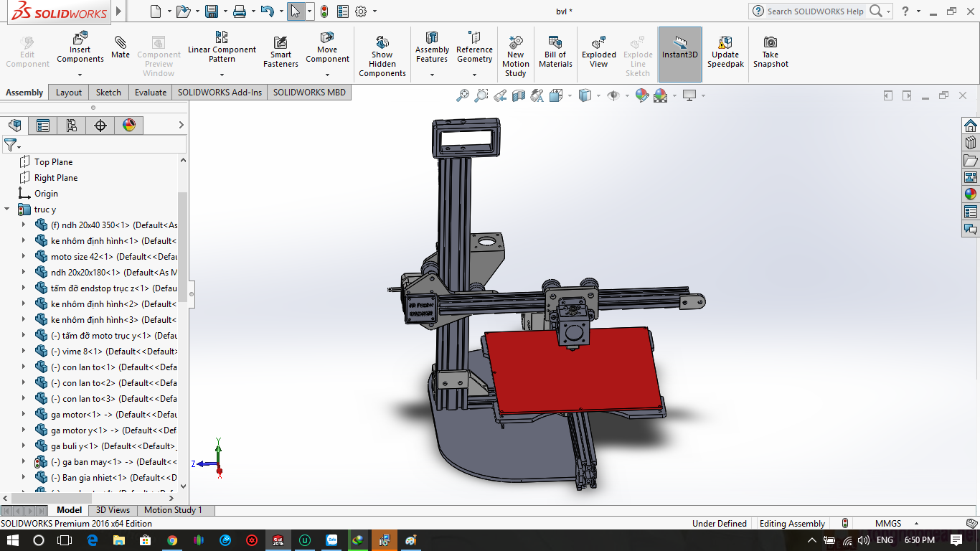The width and height of the screenshot is (980, 551).
Task: Open the Sketch tab
Action: 108,93
